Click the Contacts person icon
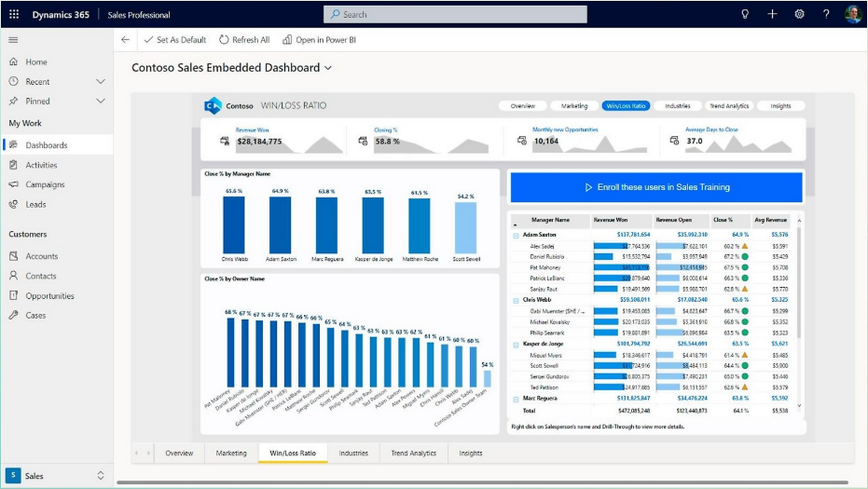The width and height of the screenshot is (868, 489). [x=14, y=276]
